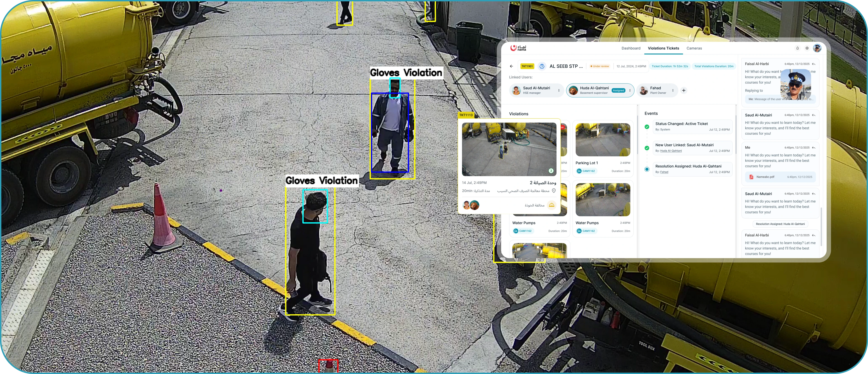The width and height of the screenshot is (868, 374).
Task: Switch to the Dashboard tab
Action: pyautogui.click(x=631, y=48)
